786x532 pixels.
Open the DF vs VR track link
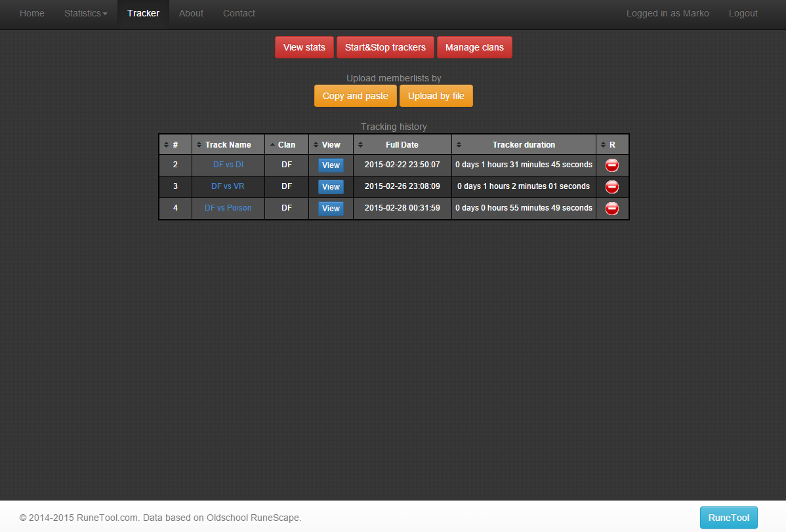pyautogui.click(x=228, y=186)
